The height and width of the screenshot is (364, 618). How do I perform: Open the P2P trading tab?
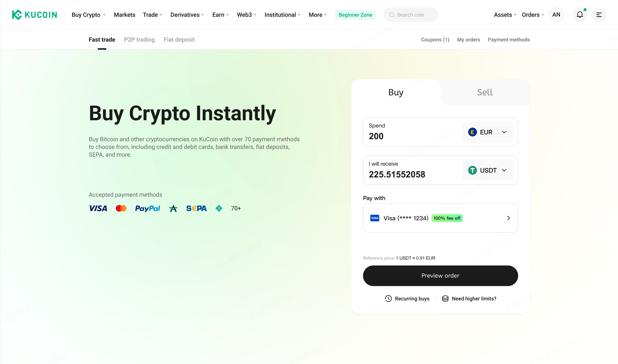pos(139,40)
